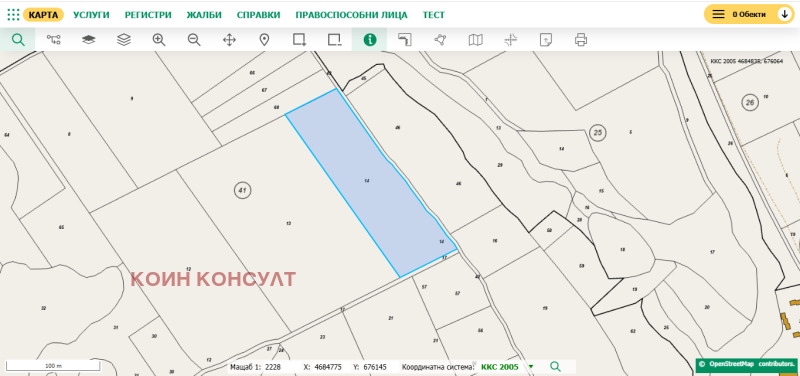Screen dimensions: 800x376
Task: Select the pan move tool
Action: (230, 40)
